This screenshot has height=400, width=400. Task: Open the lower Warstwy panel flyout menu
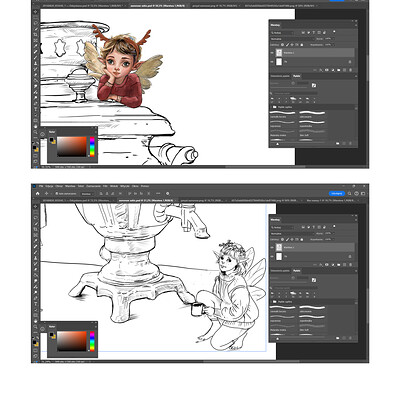[356, 220]
